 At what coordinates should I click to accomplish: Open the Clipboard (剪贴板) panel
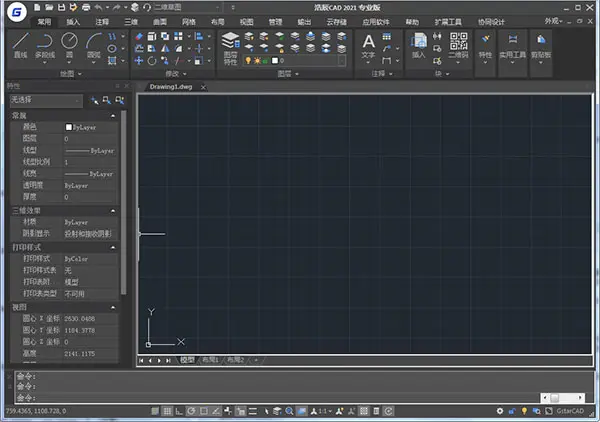click(541, 47)
